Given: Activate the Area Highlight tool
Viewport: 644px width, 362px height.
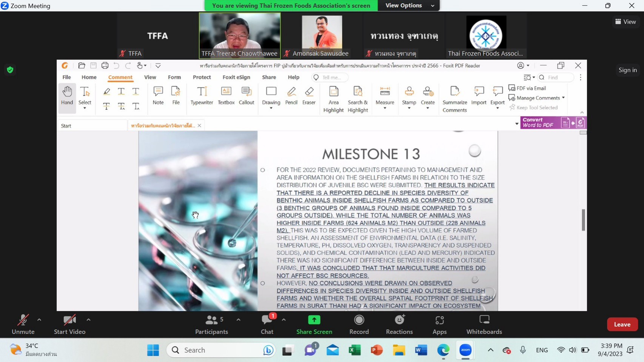Looking at the screenshot, I should click(333, 99).
